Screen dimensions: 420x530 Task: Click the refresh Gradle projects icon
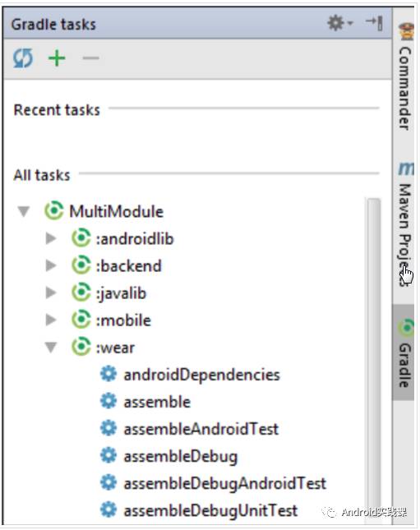pos(23,58)
